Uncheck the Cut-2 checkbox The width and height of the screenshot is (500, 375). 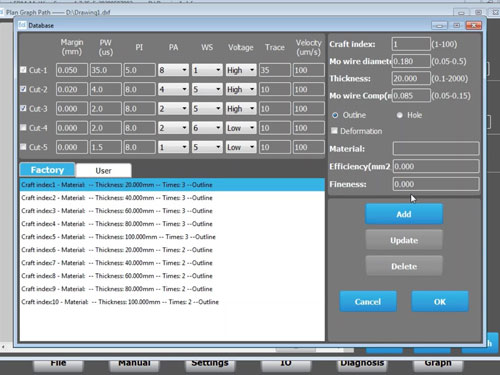pos(23,89)
